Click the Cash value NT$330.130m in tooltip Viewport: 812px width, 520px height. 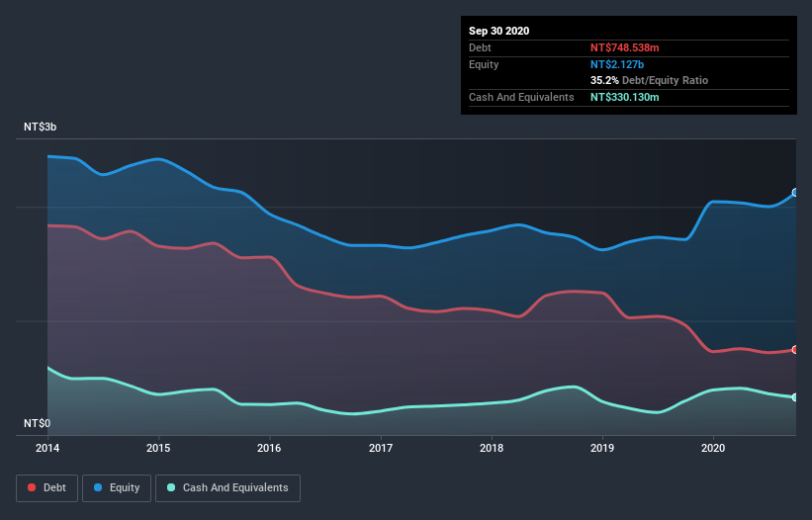pos(624,97)
